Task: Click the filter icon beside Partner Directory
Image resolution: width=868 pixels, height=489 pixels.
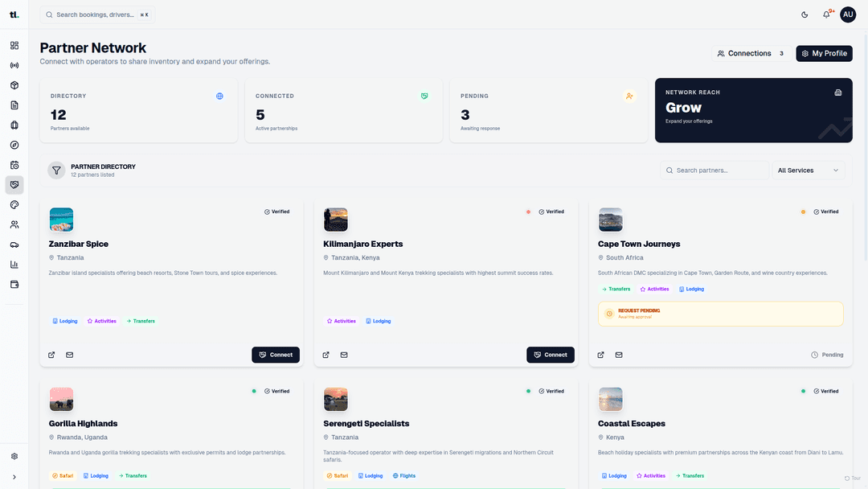Action: click(x=56, y=170)
